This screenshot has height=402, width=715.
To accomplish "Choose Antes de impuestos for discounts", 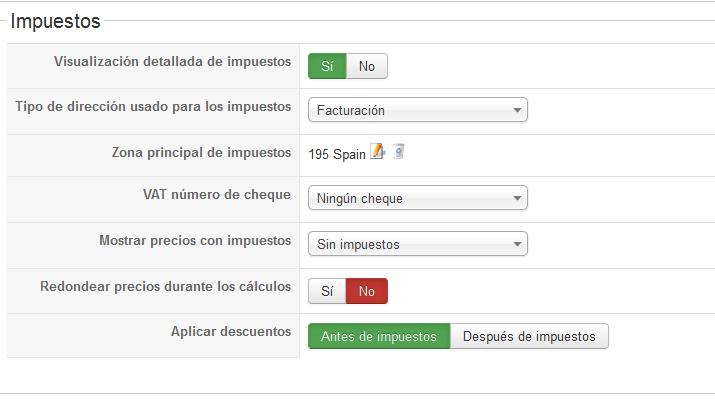I will click(379, 337).
